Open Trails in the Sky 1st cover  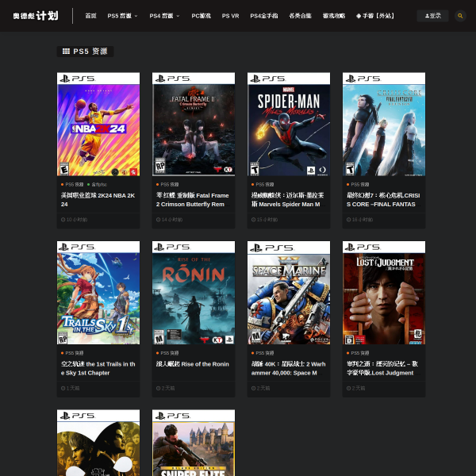(x=98, y=293)
